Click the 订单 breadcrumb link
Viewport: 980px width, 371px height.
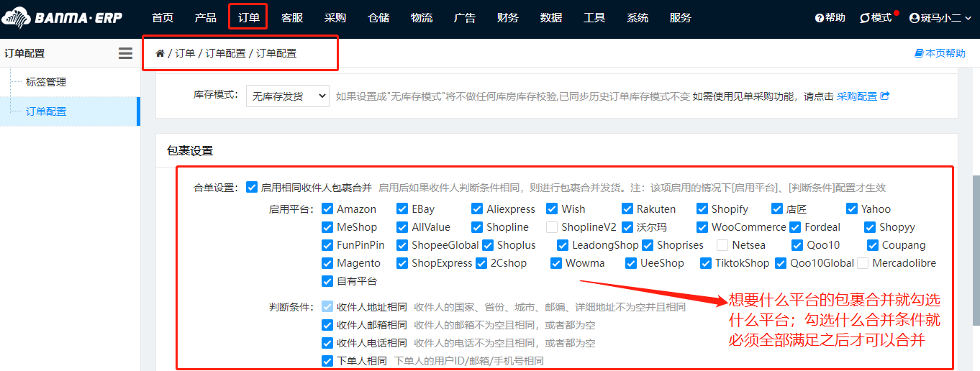(185, 53)
